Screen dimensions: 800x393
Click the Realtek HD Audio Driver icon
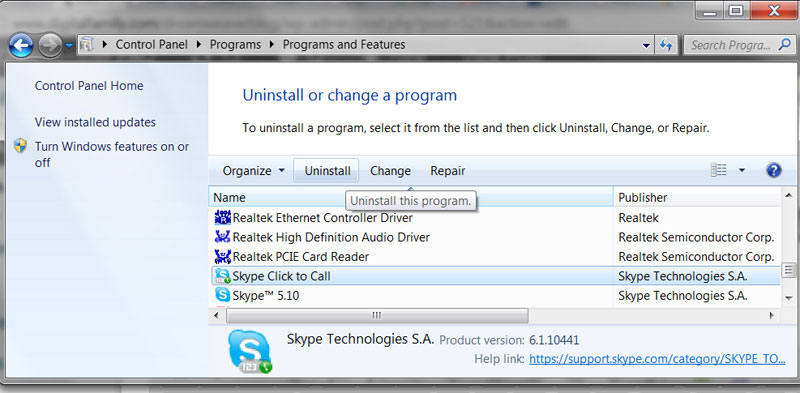(222, 237)
